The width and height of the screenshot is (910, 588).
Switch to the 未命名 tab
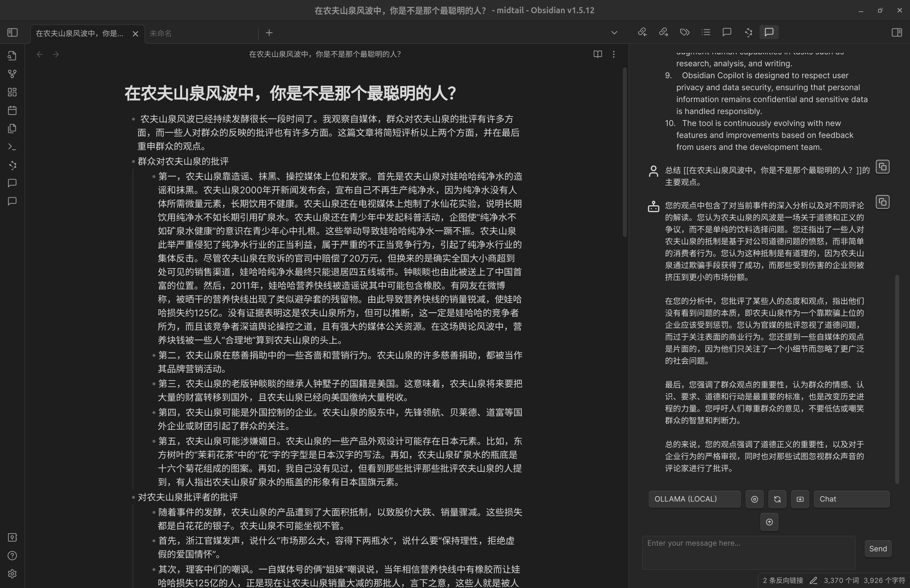coord(160,34)
